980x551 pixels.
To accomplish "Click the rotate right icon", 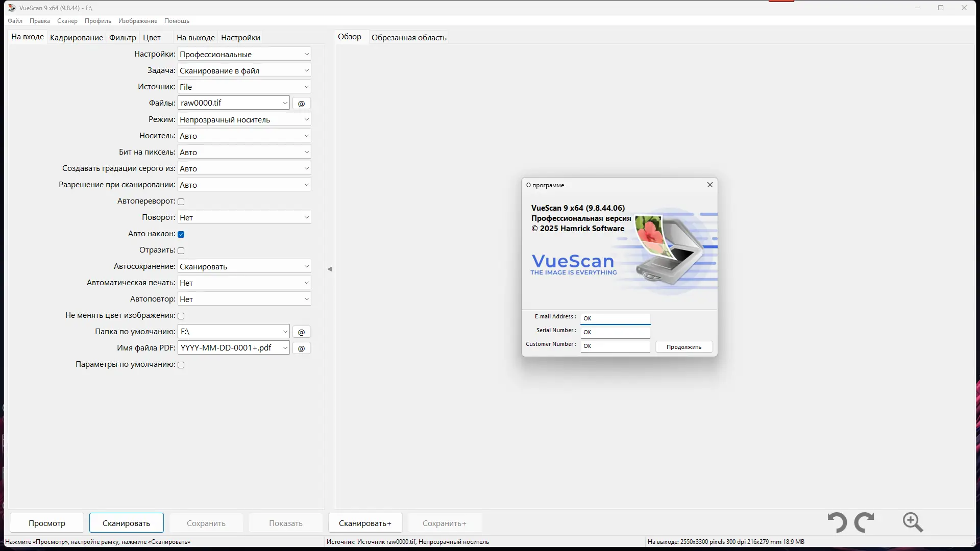I will tap(865, 522).
